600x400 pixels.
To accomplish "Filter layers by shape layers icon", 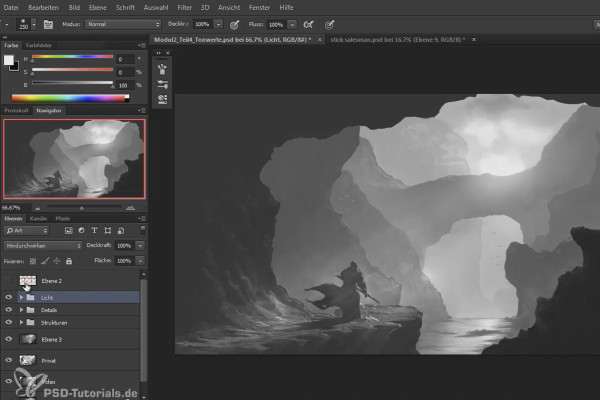I will [x=108, y=230].
